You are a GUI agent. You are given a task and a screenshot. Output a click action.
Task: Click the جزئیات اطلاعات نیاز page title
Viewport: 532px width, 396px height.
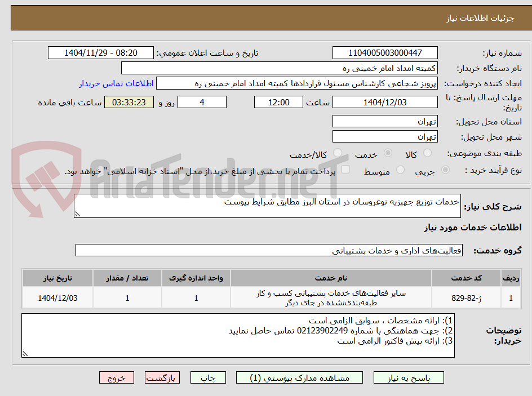tap(480, 18)
